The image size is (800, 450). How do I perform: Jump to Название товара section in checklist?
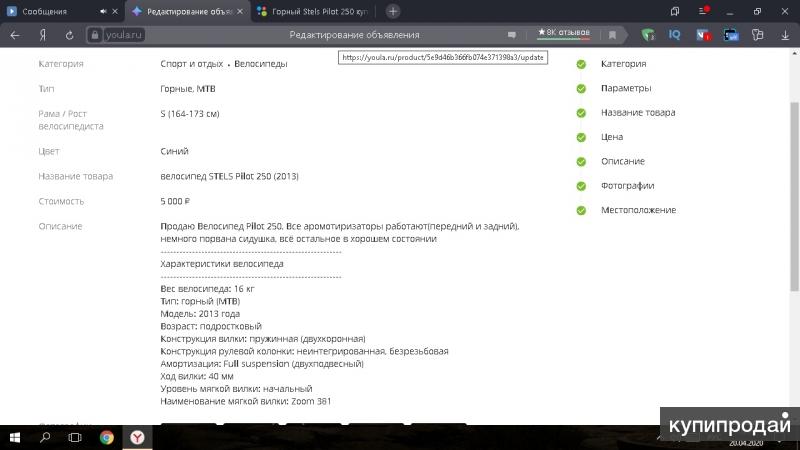click(638, 113)
